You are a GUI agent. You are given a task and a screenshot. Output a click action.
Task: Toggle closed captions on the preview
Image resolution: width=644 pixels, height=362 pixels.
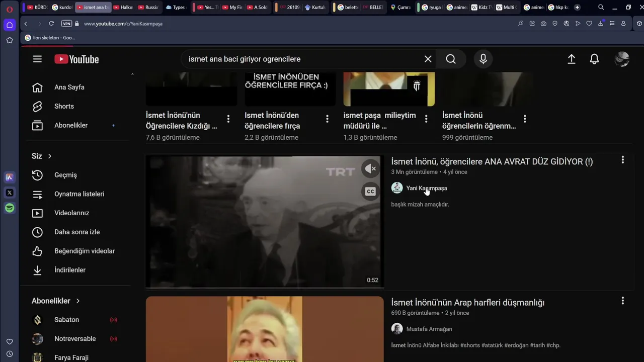coord(371,192)
